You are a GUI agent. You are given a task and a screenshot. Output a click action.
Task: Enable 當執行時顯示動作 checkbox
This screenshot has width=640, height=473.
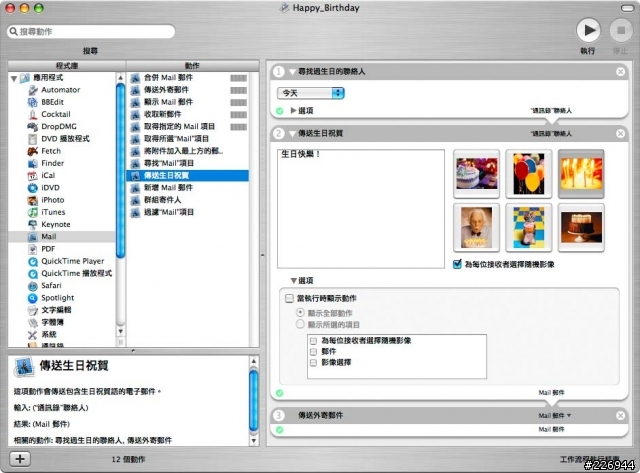289,298
